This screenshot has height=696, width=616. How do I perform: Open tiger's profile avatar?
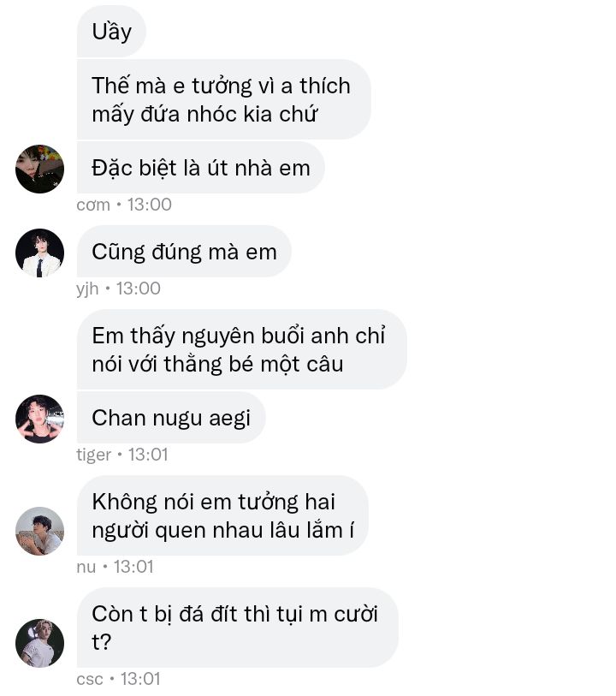[40, 419]
